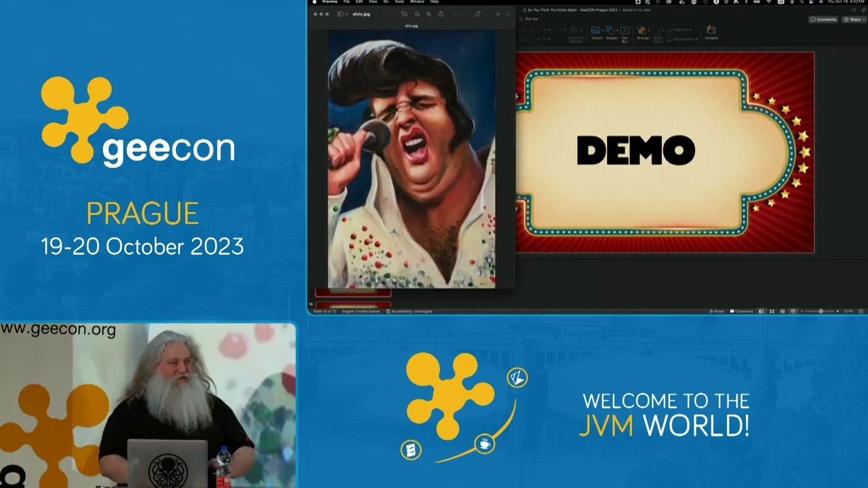Click Preview's zoom out magnifier icon
Image resolution: width=868 pixels, height=488 pixels.
[417, 14]
